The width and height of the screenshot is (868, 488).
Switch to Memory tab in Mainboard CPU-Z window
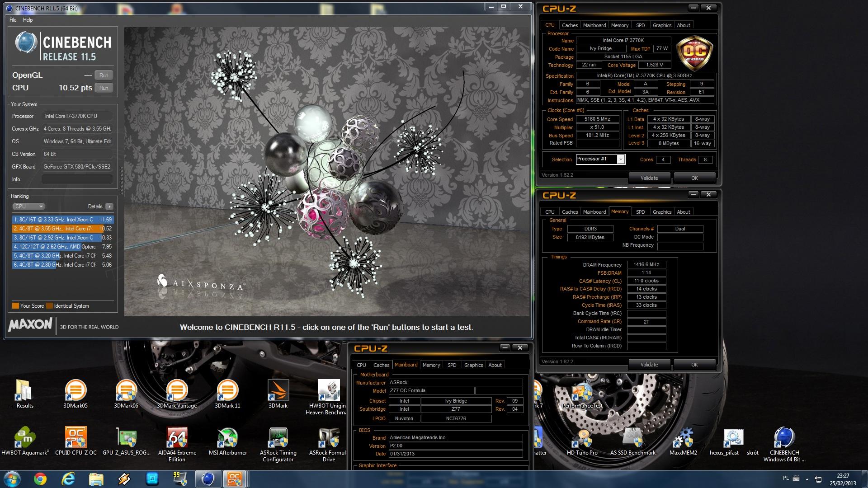coord(431,365)
